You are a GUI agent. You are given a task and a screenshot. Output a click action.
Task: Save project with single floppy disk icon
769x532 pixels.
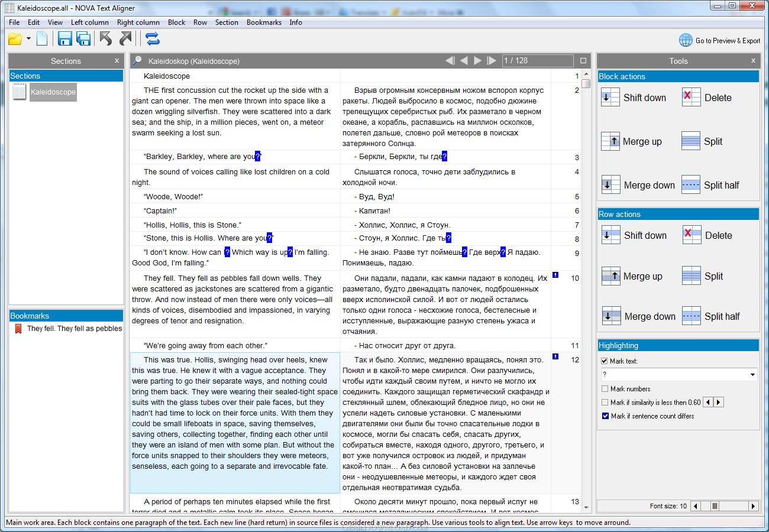pos(64,40)
